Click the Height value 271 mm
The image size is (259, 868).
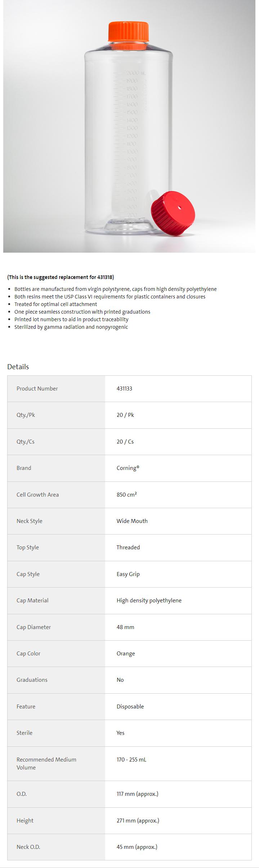pos(138,820)
